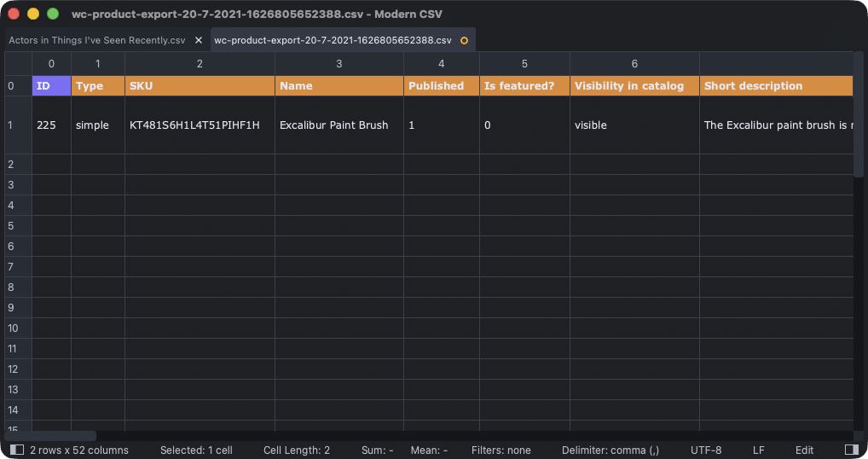Viewport: 868px width, 459px height.
Task: Toggle left panel icon in status bar
Action: (x=17, y=450)
